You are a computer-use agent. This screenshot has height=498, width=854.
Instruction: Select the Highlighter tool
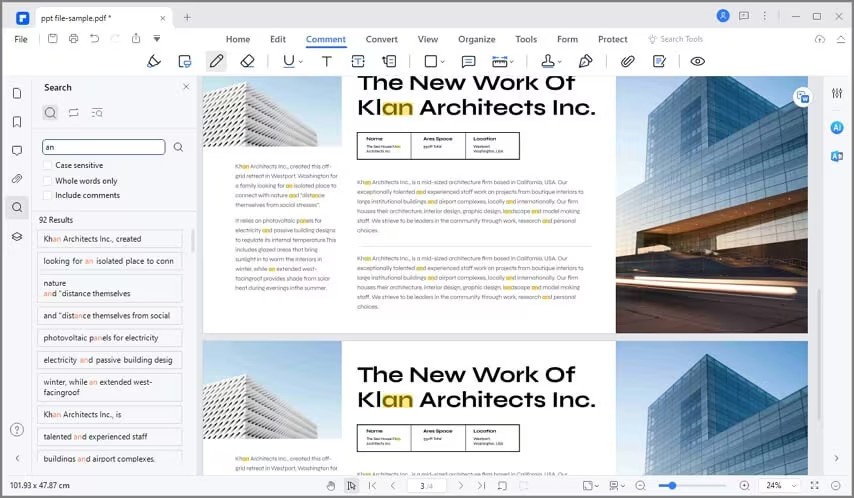click(154, 62)
